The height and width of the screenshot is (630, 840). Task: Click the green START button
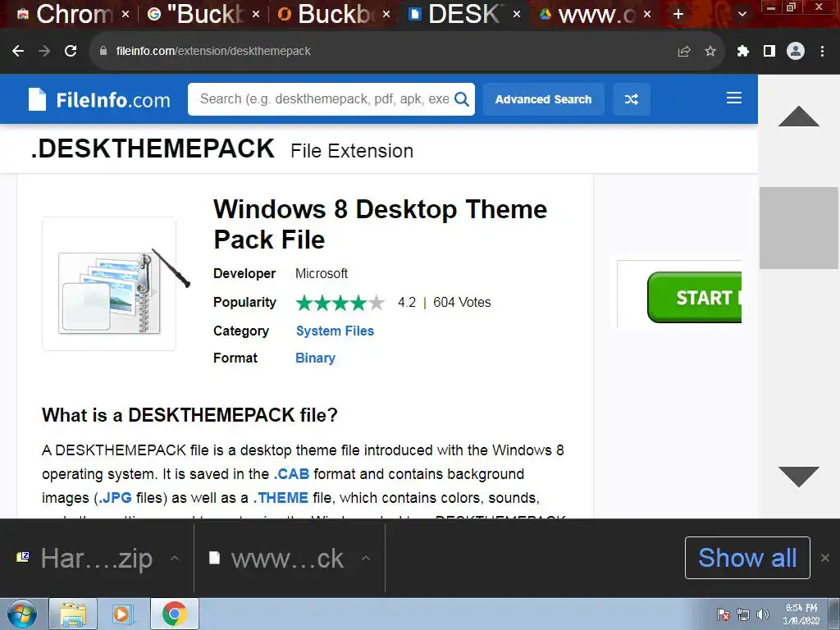(694, 297)
